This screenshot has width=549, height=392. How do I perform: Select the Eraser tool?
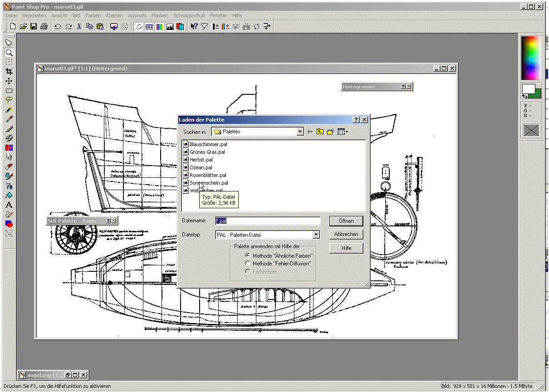point(9,167)
